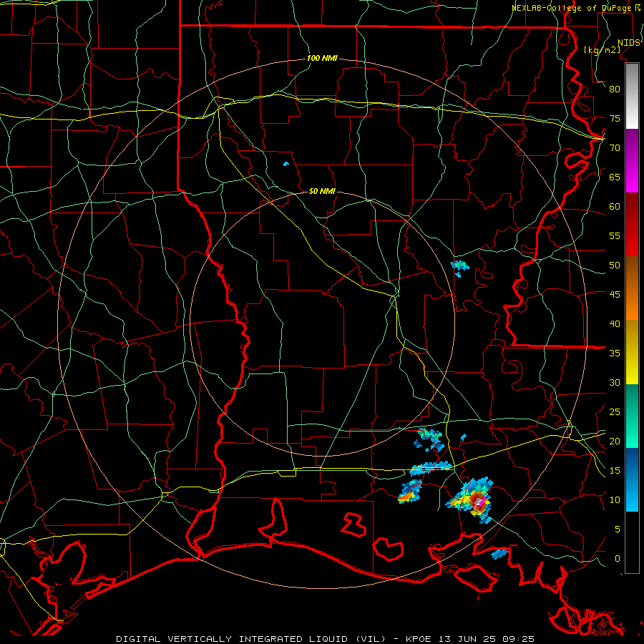This screenshot has height=644, width=644.
Task: Click the 75 value on the VIL scale
Action: coord(615,118)
